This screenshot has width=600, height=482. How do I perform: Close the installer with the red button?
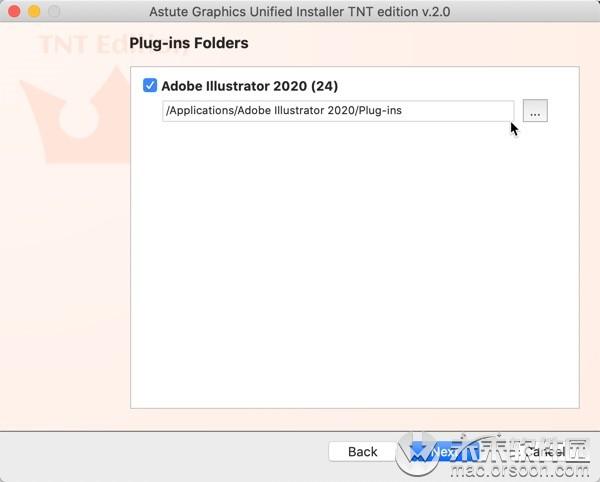[x=14, y=11]
